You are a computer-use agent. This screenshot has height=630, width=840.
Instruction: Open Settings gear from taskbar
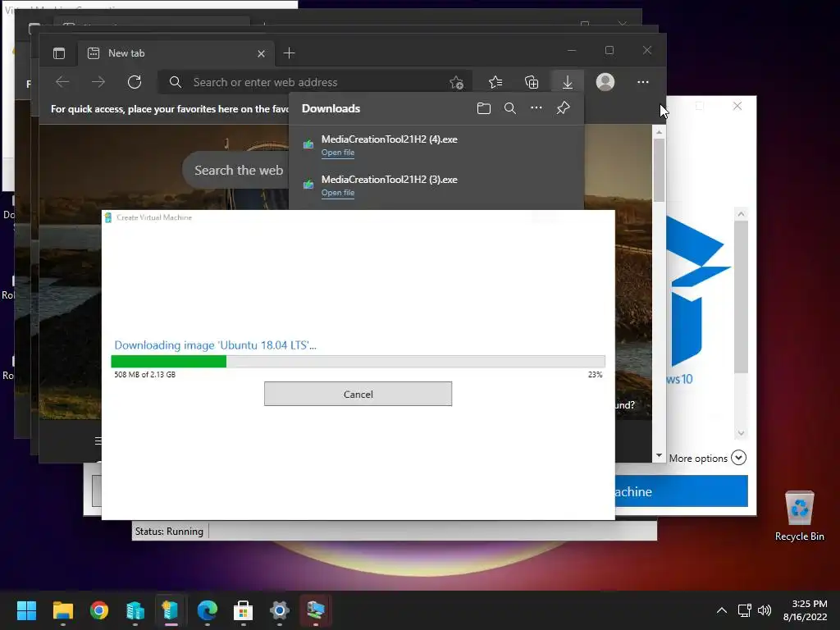point(280,610)
